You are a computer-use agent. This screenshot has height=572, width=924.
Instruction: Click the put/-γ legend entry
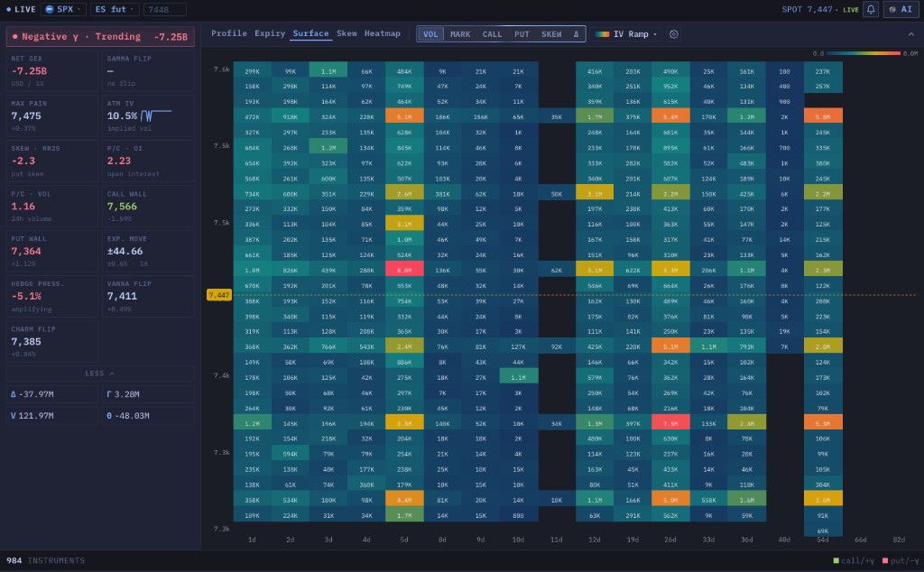(x=901, y=560)
